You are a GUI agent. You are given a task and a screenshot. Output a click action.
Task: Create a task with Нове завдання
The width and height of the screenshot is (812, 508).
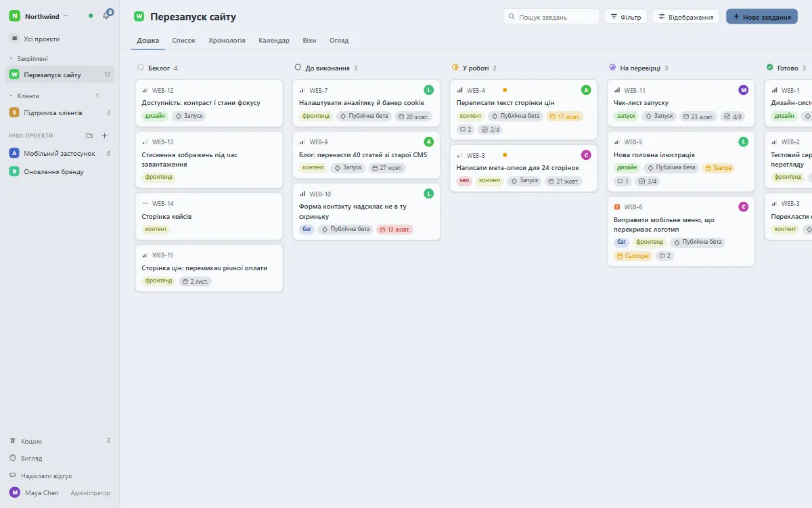(762, 16)
